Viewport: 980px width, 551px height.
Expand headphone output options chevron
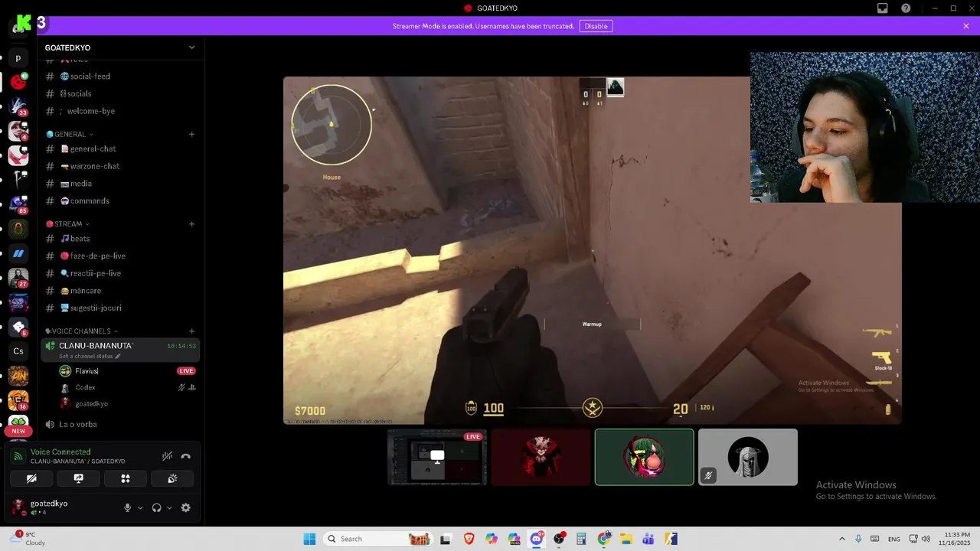click(x=169, y=507)
